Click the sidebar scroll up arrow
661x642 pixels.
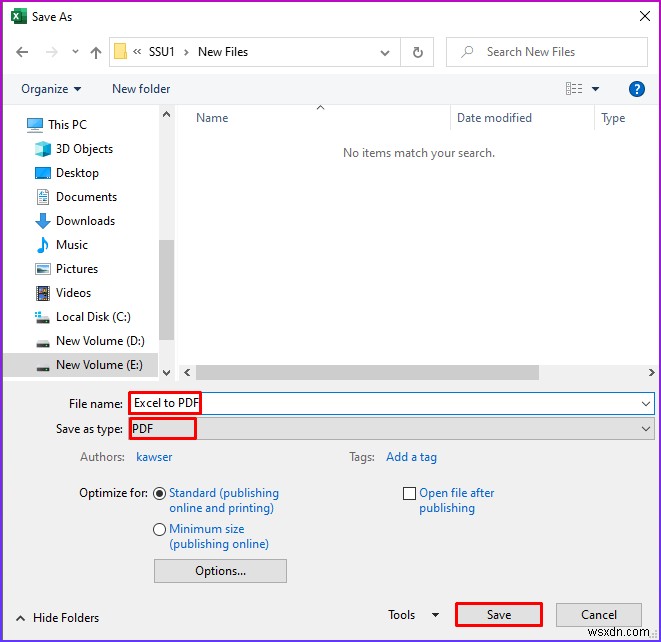(x=167, y=114)
